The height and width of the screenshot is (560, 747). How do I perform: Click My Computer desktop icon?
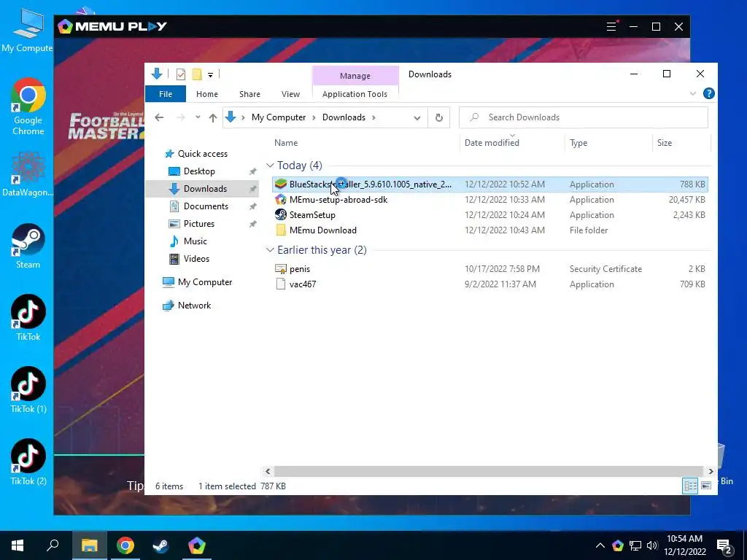[x=27, y=29]
